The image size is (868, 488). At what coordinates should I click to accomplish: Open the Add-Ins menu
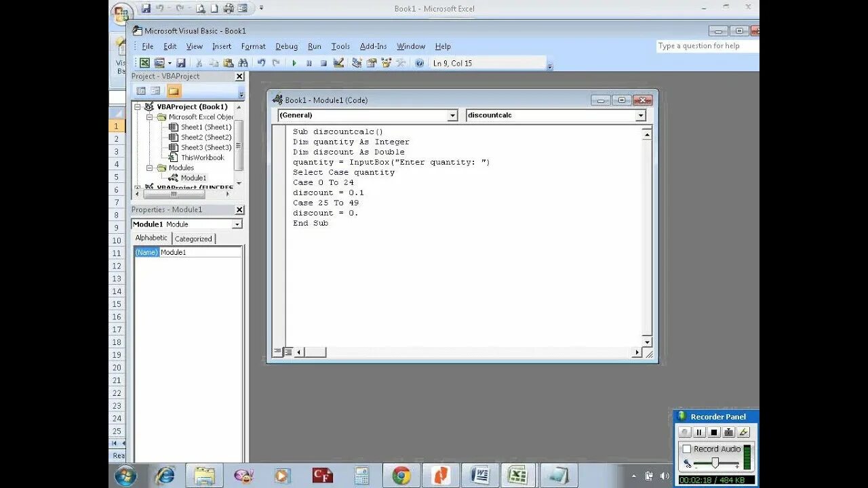(373, 46)
